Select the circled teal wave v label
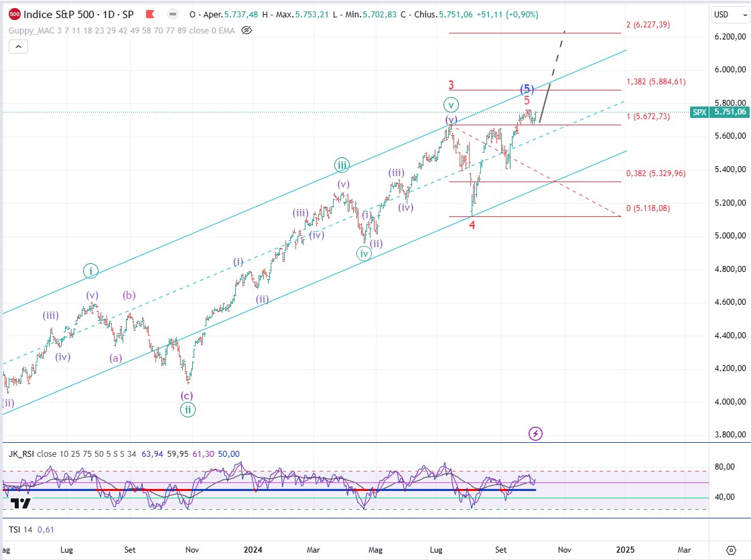This screenshot has width=751, height=560. 451,105
